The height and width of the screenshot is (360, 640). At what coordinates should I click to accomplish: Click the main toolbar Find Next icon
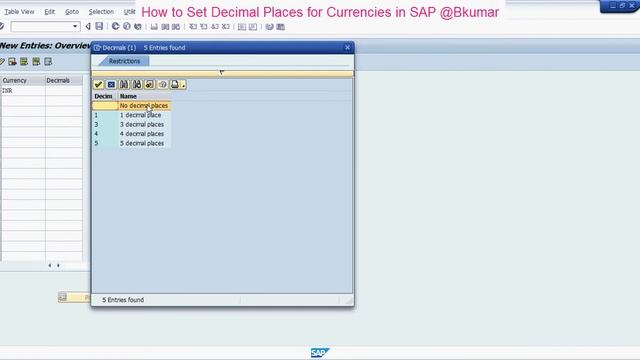tap(176, 27)
